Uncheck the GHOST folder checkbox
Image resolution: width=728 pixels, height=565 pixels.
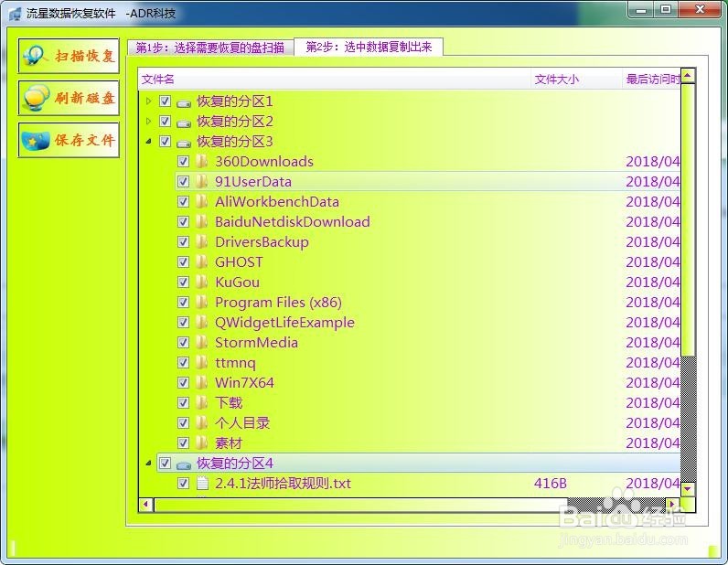click(x=184, y=261)
